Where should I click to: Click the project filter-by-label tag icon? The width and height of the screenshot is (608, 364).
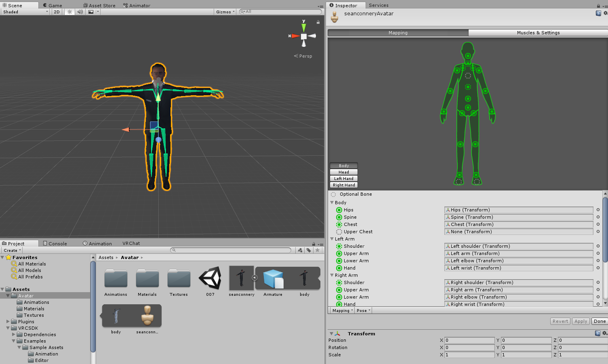309,250
